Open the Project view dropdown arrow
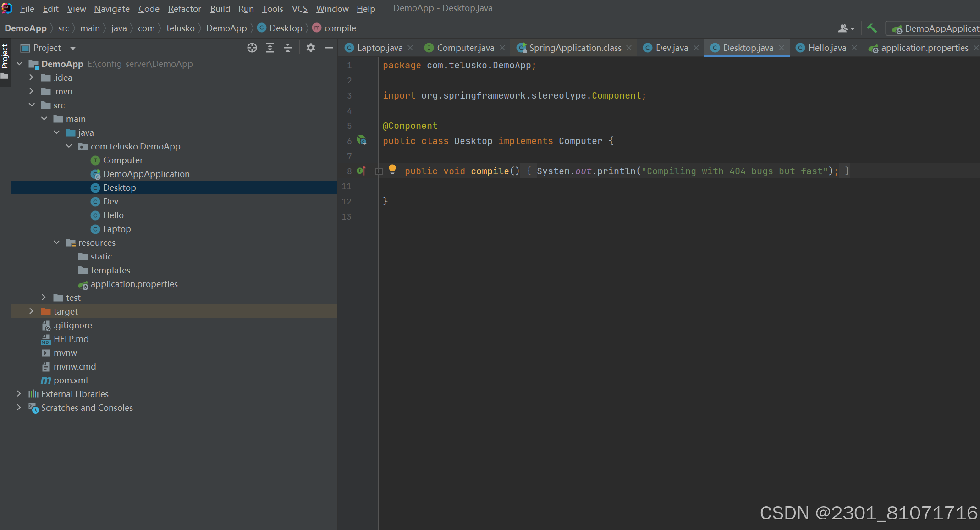Image resolution: width=980 pixels, height=530 pixels. click(73, 48)
